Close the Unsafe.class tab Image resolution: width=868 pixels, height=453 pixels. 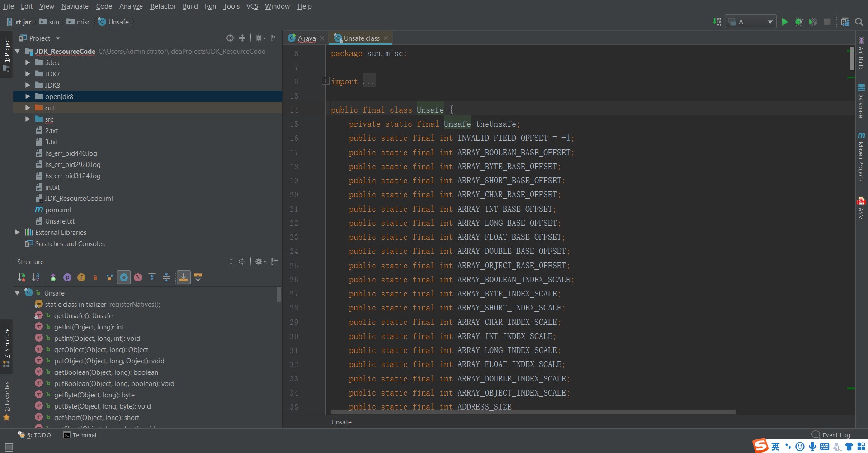point(386,38)
